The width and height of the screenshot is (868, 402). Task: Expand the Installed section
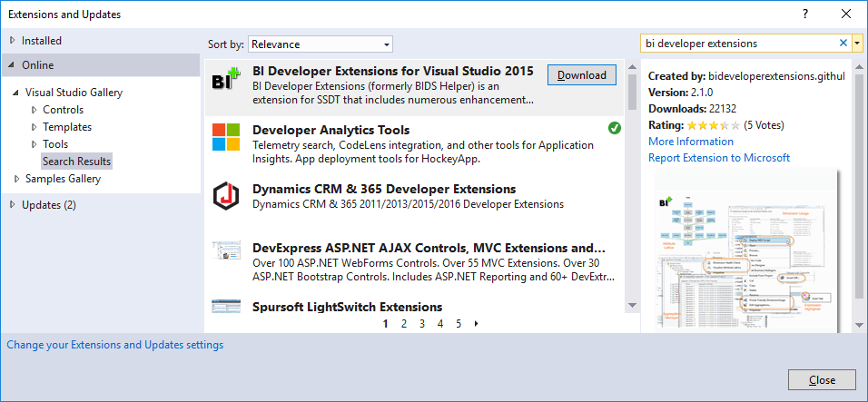13,40
